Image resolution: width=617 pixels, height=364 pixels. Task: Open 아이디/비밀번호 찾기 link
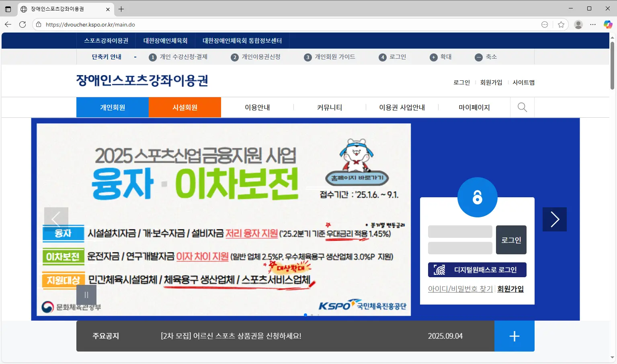tap(460, 289)
